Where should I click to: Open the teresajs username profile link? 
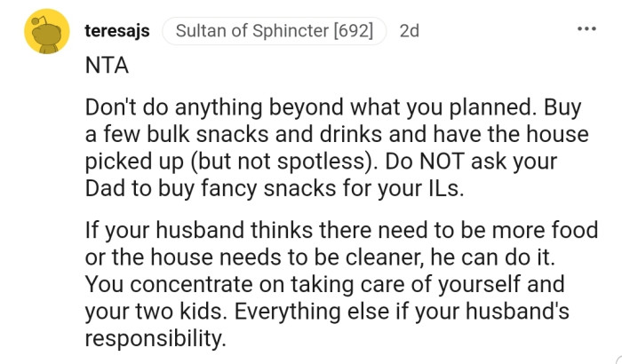(117, 32)
